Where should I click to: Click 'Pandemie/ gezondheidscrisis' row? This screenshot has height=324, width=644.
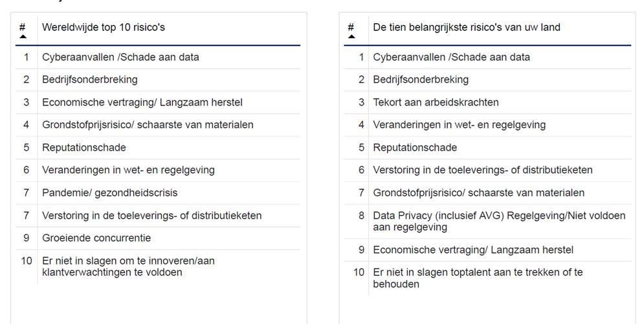coord(109,193)
